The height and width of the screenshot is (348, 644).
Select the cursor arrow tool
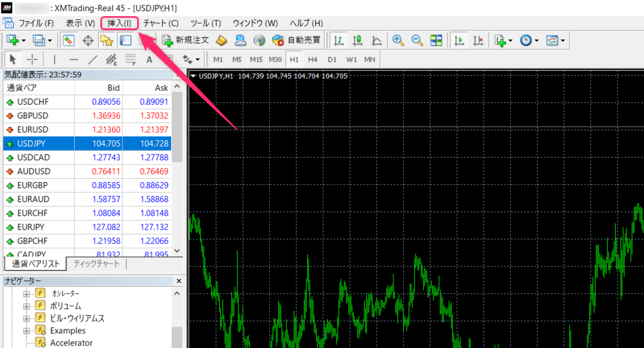coord(13,60)
